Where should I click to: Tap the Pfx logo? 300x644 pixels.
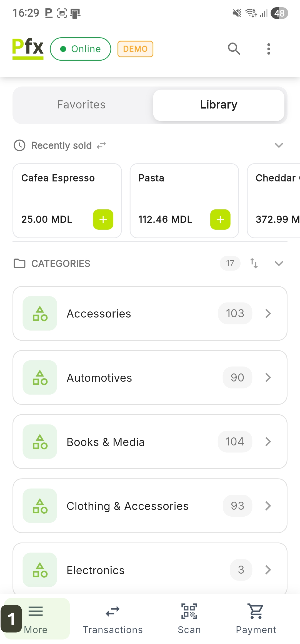tap(28, 48)
